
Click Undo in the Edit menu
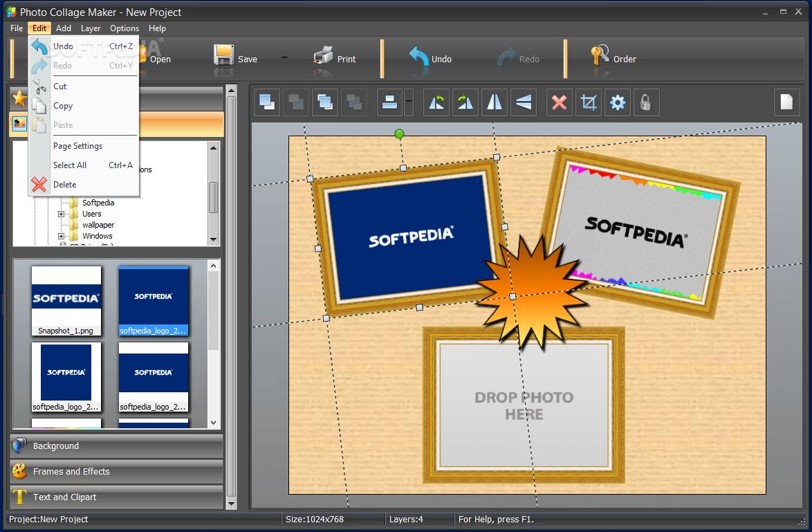coord(84,46)
